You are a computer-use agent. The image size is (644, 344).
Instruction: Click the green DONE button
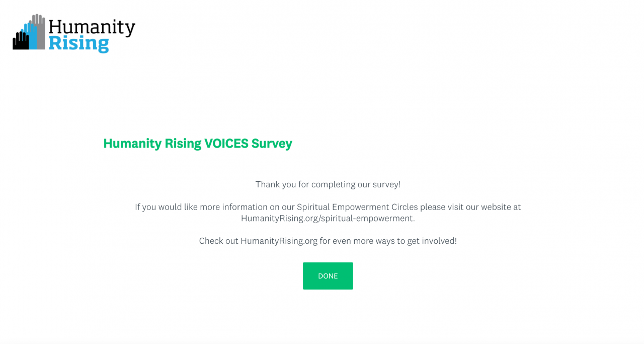pos(328,276)
